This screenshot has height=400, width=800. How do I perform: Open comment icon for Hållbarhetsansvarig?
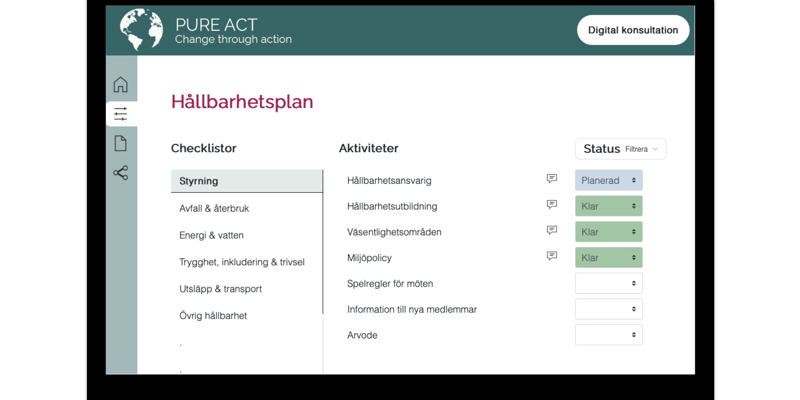pyautogui.click(x=551, y=179)
